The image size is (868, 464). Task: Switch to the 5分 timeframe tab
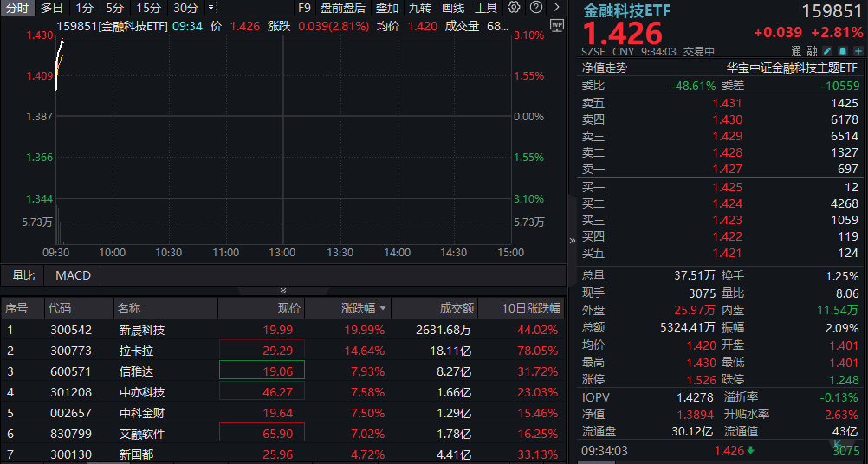(115, 8)
